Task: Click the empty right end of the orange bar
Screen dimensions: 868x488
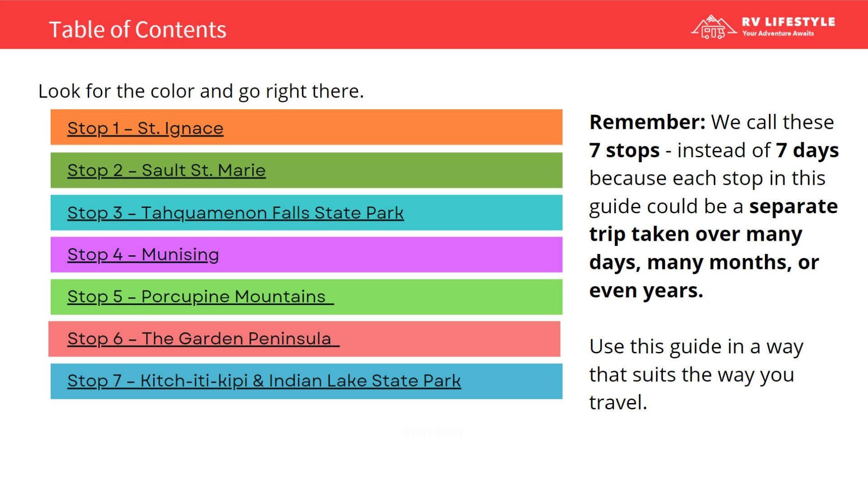Action: [x=497, y=127]
